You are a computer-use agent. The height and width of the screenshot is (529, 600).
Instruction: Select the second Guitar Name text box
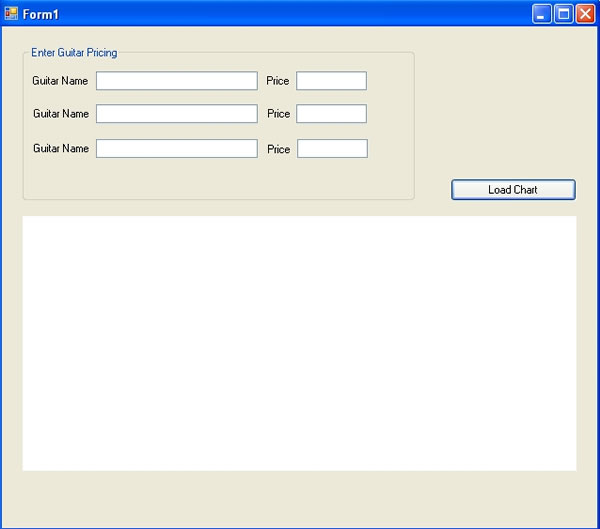click(176, 114)
